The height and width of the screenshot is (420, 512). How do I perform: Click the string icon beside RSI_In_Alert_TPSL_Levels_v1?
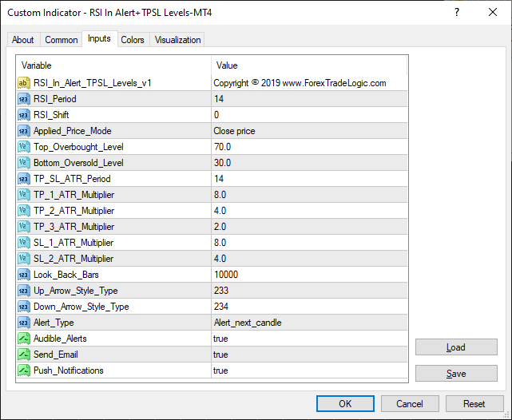point(24,83)
